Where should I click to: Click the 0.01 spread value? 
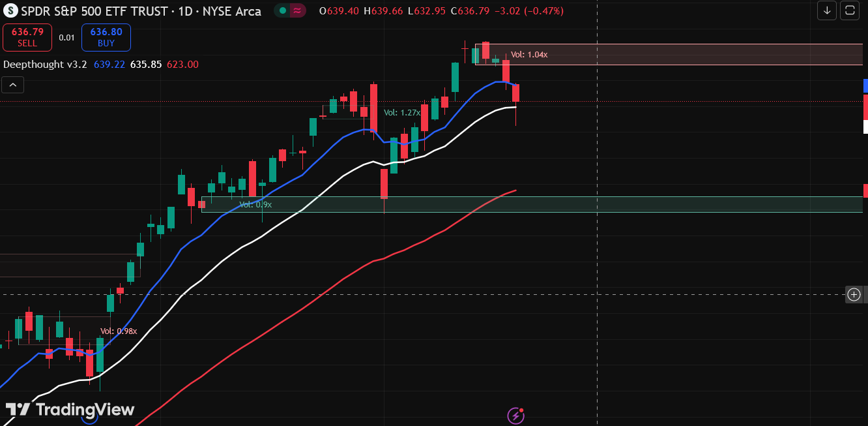click(66, 37)
